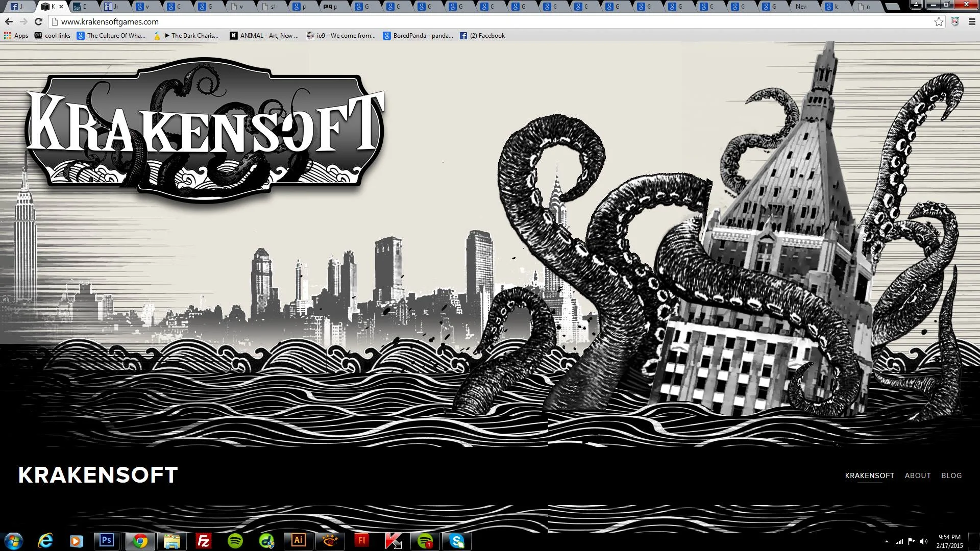Open the 'io9 - We come from' bookmark

click(341, 36)
